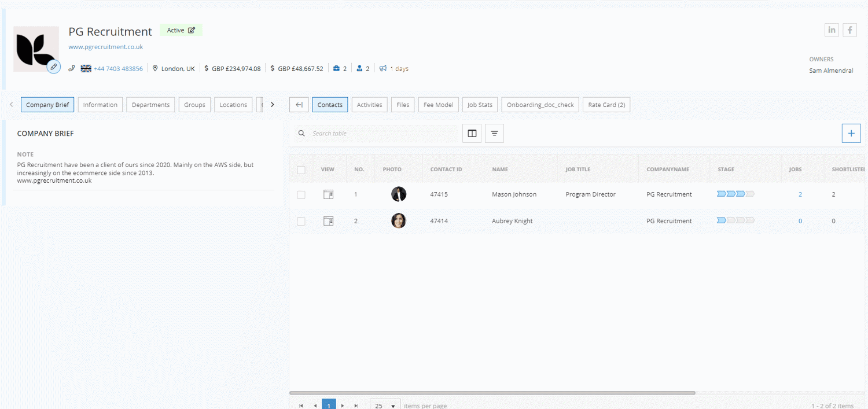Click the phone icon before the number
This screenshot has width=868, height=409.
pos(72,68)
